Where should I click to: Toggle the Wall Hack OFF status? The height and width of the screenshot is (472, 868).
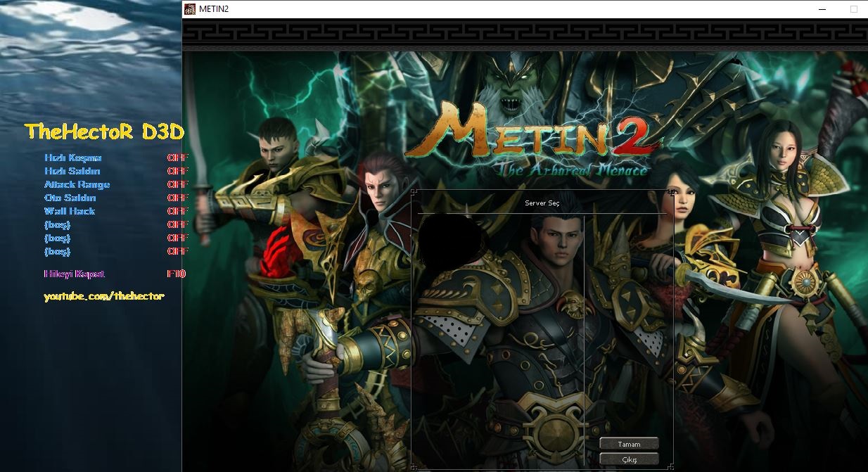point(178,211)
